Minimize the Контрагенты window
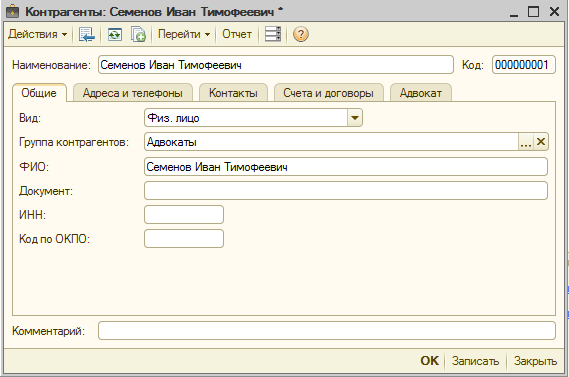Image resolution: width=569 pixels, height=377 pixels. [513, 12]
